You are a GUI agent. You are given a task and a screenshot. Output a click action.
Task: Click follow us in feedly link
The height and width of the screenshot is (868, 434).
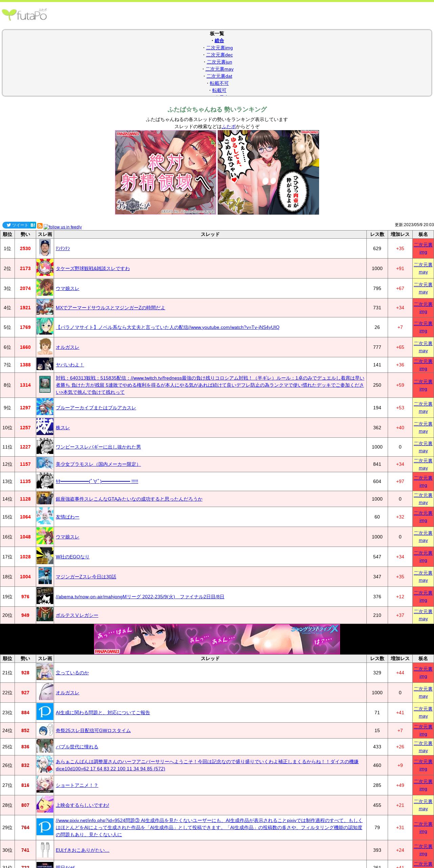(63, 227)
